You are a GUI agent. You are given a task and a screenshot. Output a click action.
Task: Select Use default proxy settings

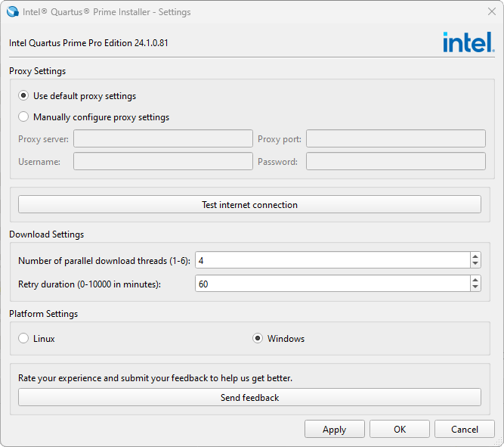click(23, 96)
